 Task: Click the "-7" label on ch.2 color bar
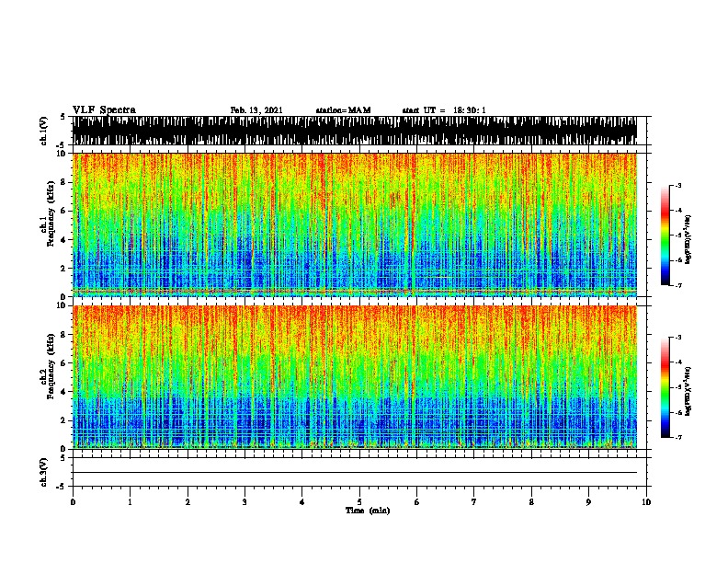click(x=678, y=437)
